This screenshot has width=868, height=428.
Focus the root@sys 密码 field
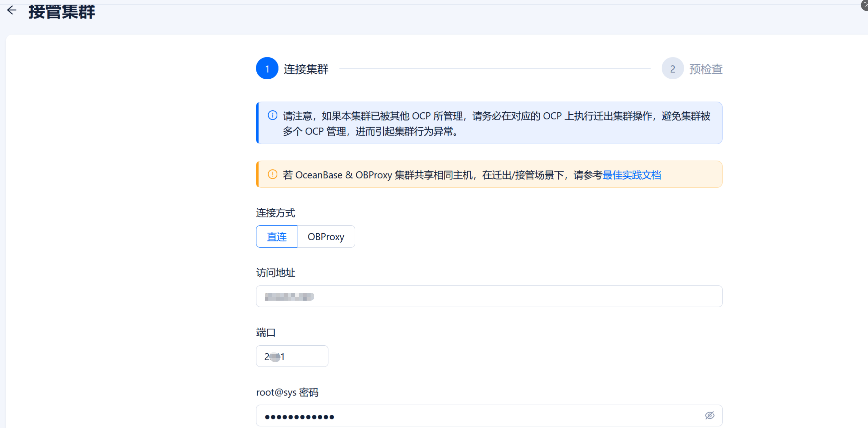pos(472,416)
